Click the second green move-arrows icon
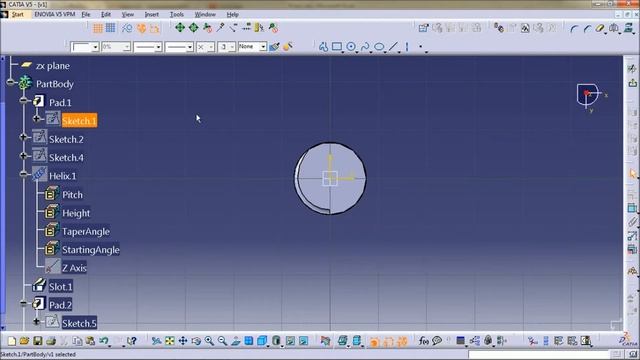The height and width of the screenshot is (360, 640). click(x=193, y=27)
